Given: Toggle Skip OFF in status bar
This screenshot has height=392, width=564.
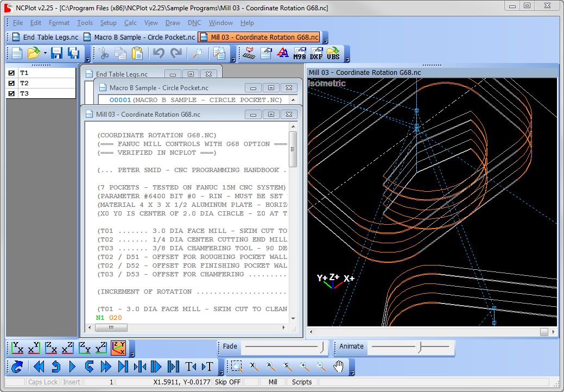Looking at the screenshot, I should click(227, 382).
